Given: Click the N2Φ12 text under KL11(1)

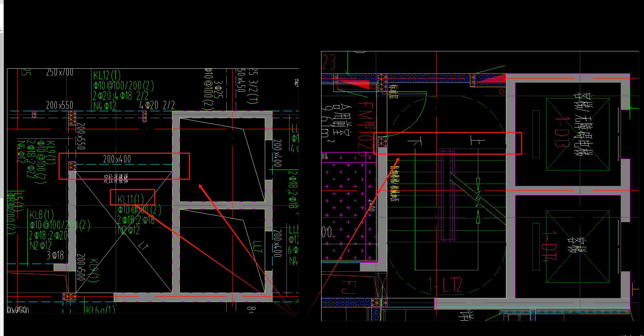Looking at the screenshot, I should coord(129,230).
